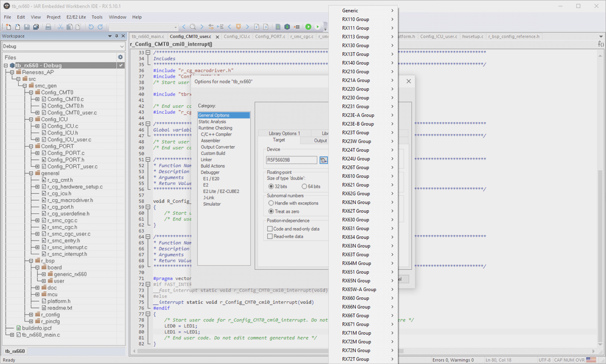606x364 pixels.
Task: Open the E2/E2 Lite menu
Action: [x=76, y=17]
